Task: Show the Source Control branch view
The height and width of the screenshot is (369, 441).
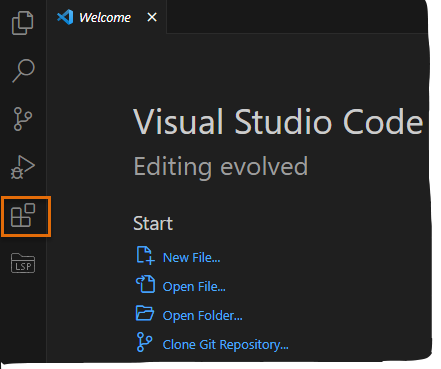Action: [x=23, y=119]
